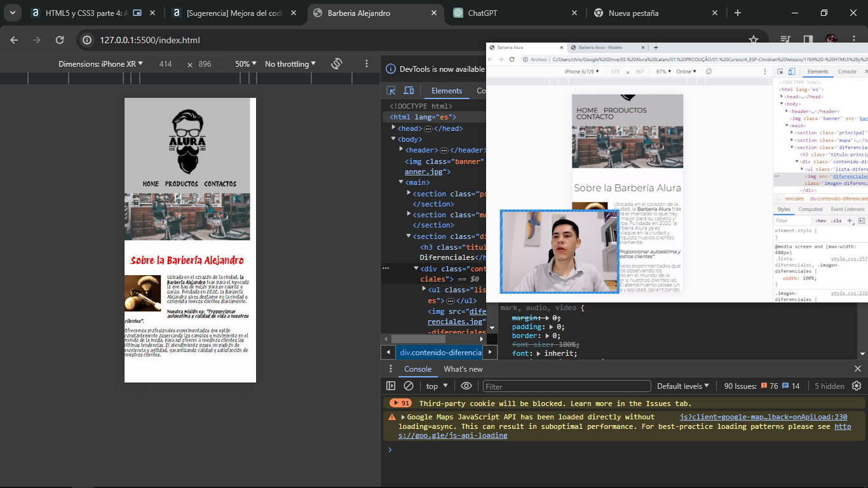
Task: Open the 50% zoom dropdown
Action: tap(246, 64)
